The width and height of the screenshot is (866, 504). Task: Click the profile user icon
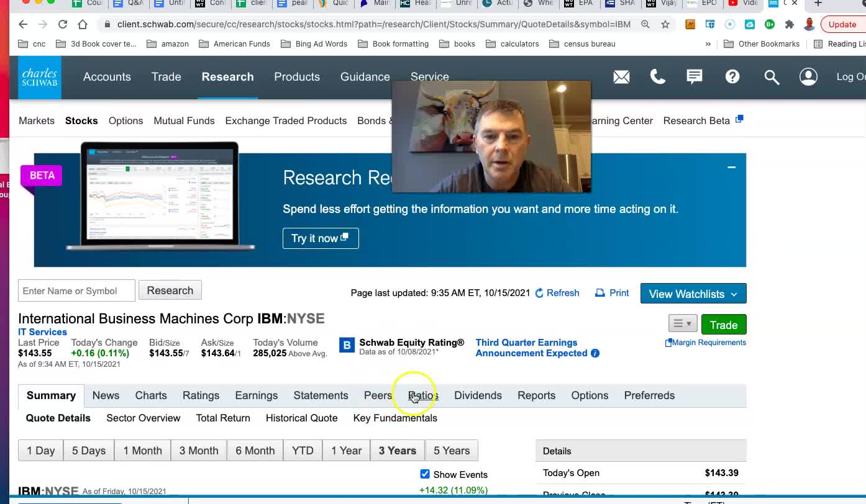click(808, 76)
